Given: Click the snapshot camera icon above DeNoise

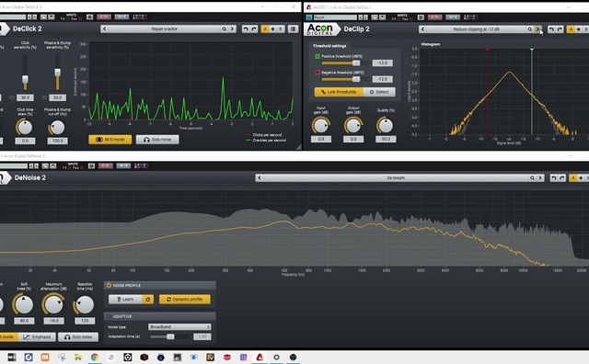Looking at the screenshot, I should point(91,165).
